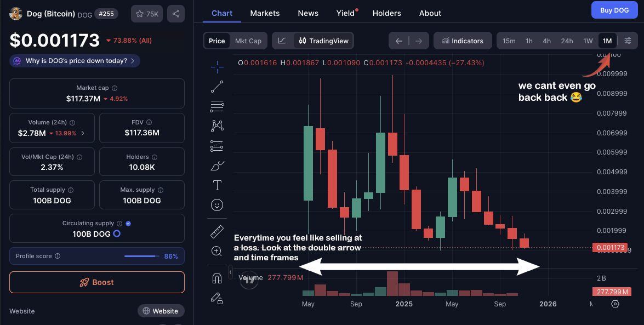Click the current price label 0.001173 on axis
The height and width of the screenshot is (325, 644).
click(x=610, y=247)
